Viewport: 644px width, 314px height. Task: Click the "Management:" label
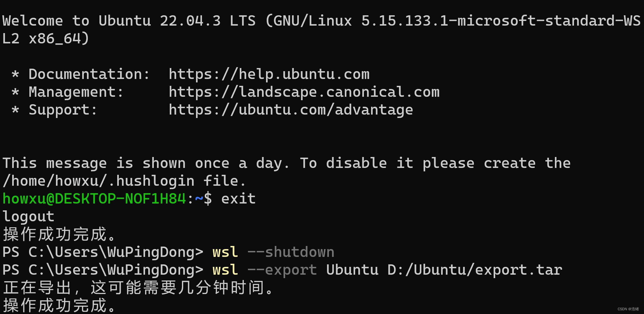click(x=76, y=92)
